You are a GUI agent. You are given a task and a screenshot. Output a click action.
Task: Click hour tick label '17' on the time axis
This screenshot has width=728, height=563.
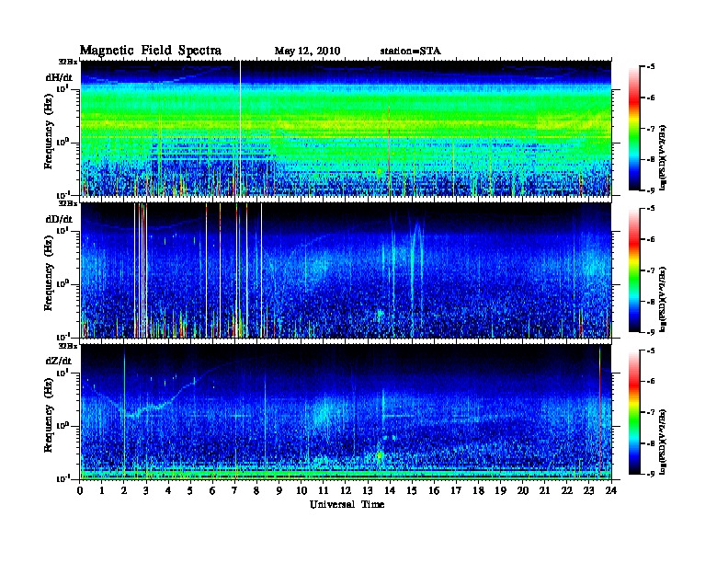457,490
